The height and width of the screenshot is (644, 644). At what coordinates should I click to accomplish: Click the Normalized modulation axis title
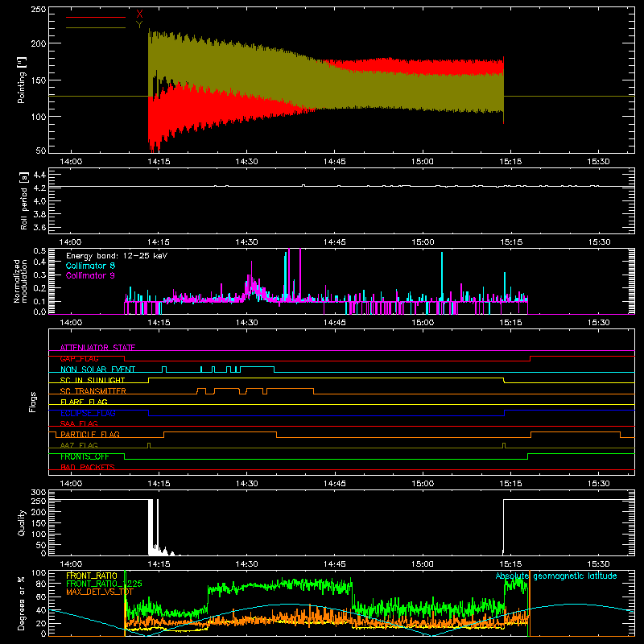tap(20, 281)
